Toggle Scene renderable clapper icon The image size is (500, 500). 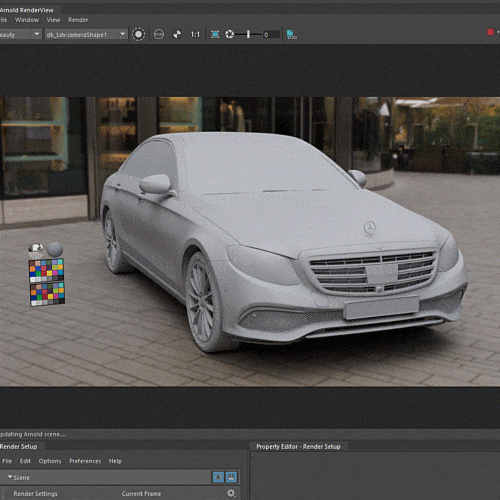coord(231,477)
